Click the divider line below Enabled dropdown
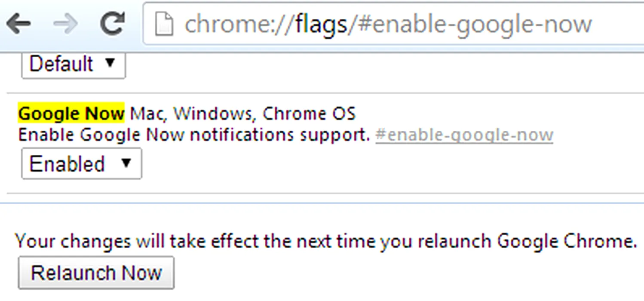644x301 pixels. click(325, 193)
